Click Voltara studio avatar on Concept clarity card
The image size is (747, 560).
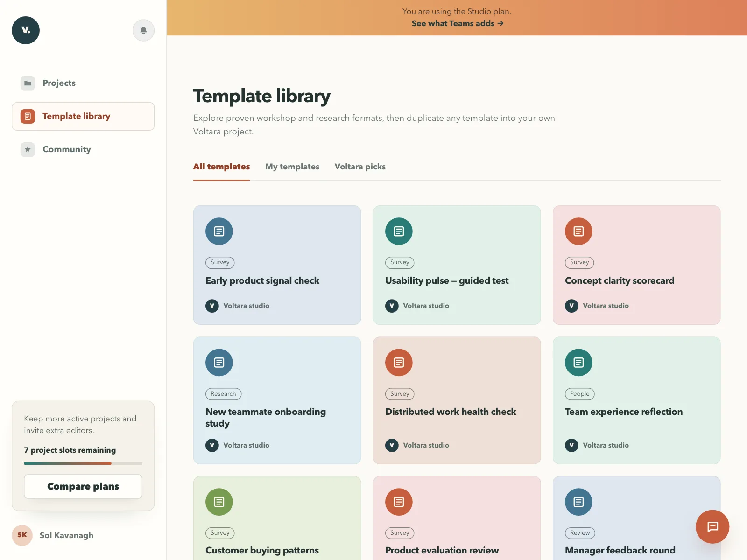571,306
